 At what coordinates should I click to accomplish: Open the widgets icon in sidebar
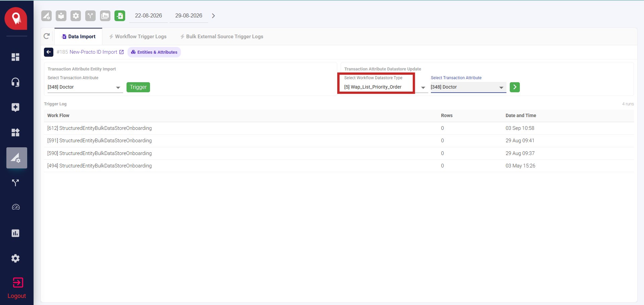pyautogui.click(x=15, y=133)
